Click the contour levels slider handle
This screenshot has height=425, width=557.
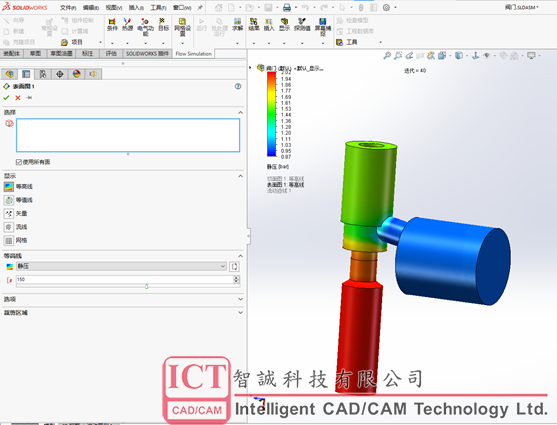pyautogui.click(x=146, y=286)
